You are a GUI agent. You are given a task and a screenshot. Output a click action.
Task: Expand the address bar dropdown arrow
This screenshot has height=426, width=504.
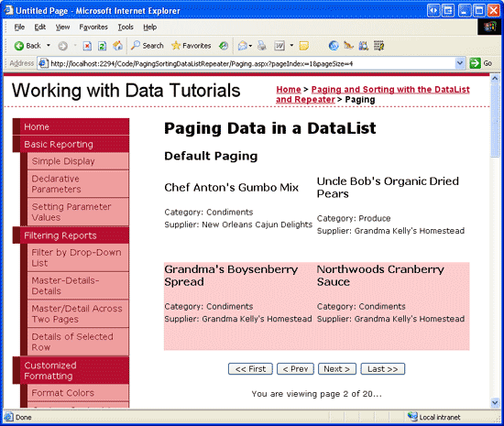pyautogui.click(x=460, y=63)
